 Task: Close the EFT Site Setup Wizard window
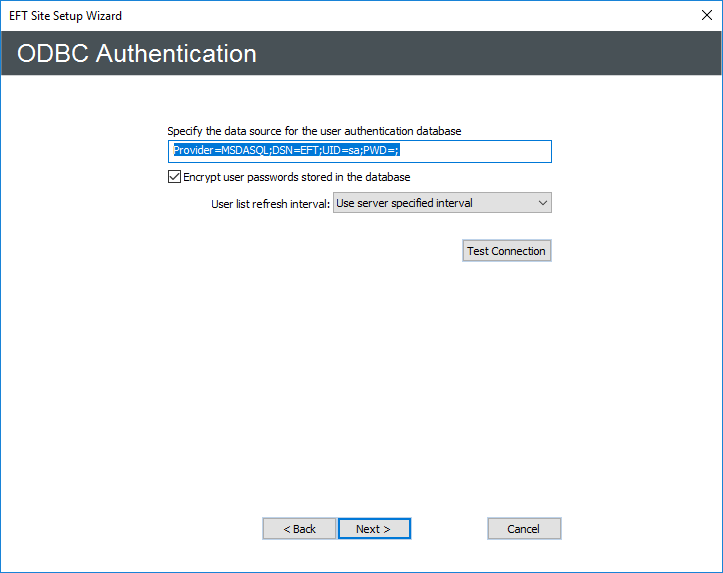click(707, 15)
